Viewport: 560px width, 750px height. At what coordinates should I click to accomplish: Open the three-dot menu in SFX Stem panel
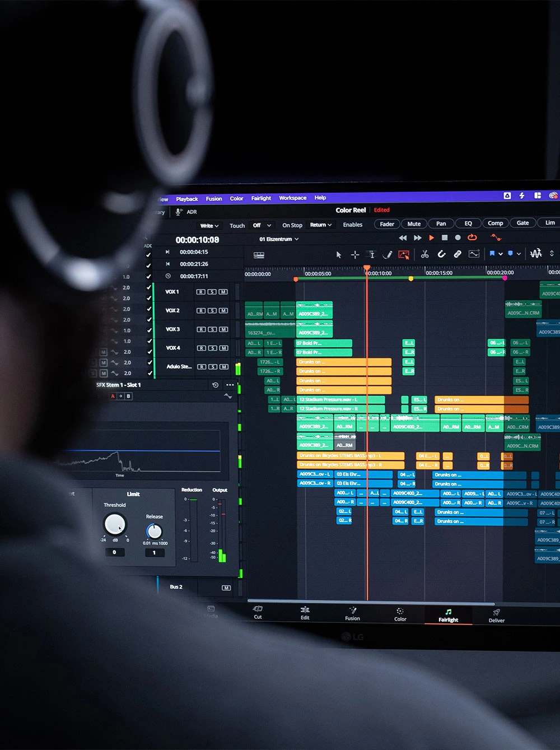pyautogui.click(x=230, y=385)
